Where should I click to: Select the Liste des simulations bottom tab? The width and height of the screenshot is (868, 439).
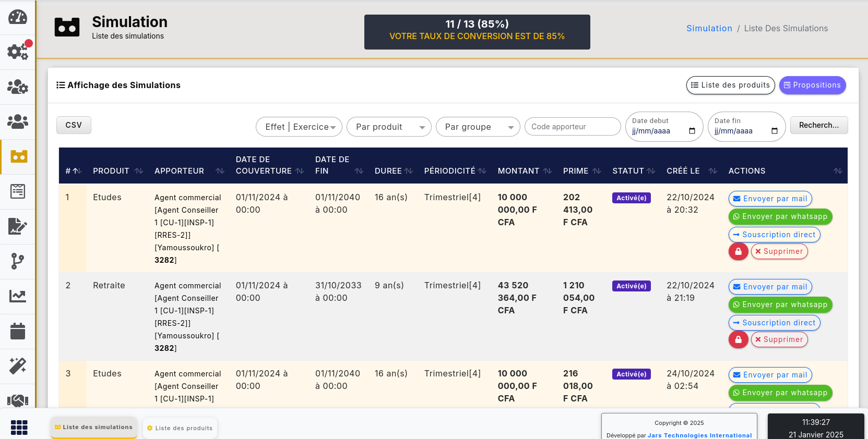94,427
